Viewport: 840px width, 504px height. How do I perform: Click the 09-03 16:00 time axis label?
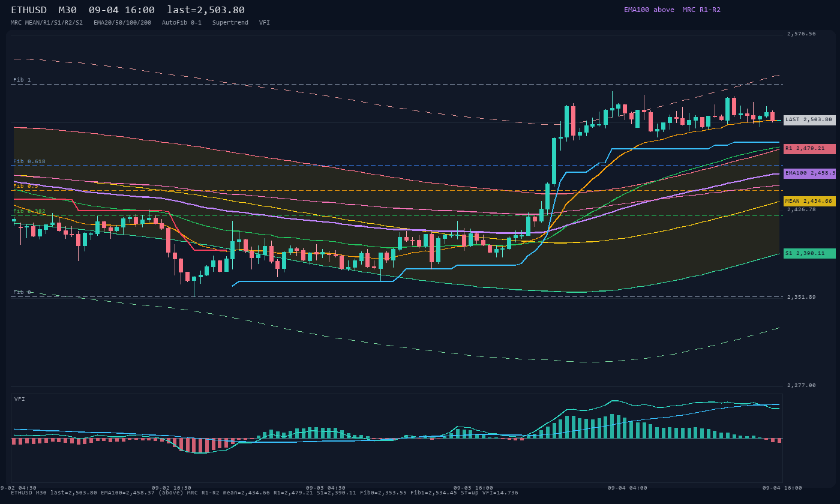click(x=473, y=488)
